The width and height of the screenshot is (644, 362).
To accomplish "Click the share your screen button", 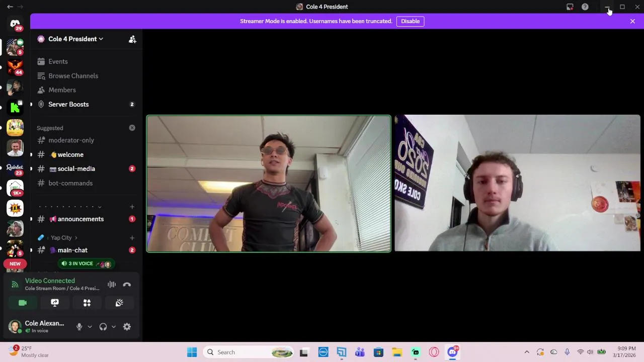I will click(55, 303).
